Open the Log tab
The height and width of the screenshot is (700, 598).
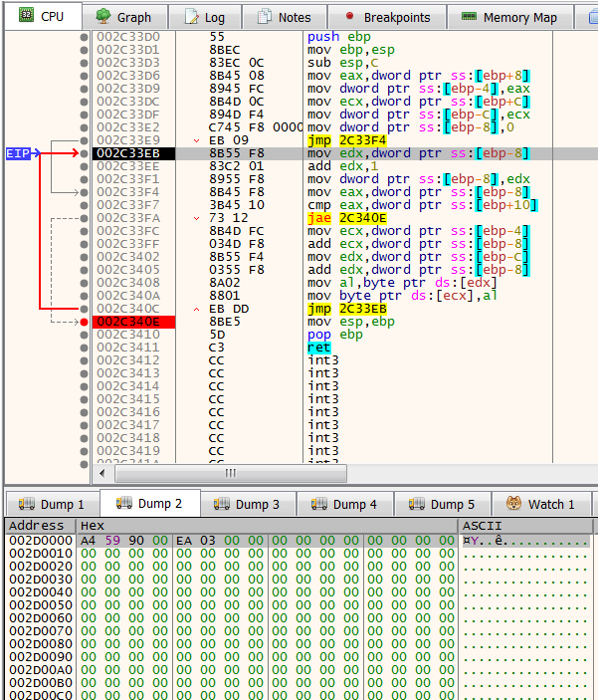(205, 17)
